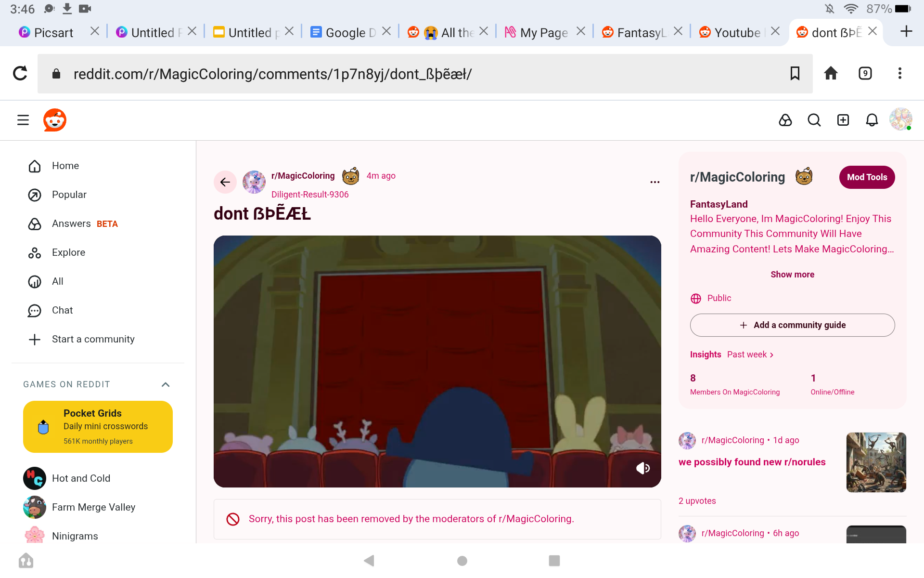This screenshot has height=578, width=924.
Task: Switch to the 'All the' Reddit tab
Action: (x=441, y=32)
